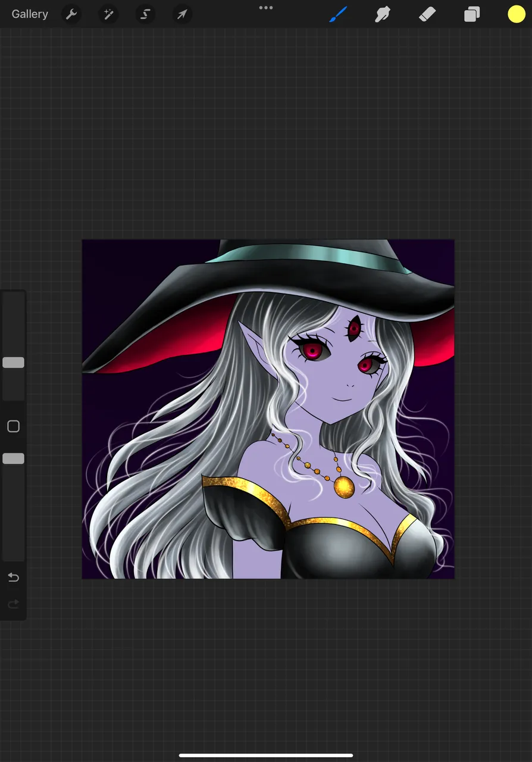Click the brush size slider handle
The height and width of the screenshot is (762, 532).
point(13,363)
